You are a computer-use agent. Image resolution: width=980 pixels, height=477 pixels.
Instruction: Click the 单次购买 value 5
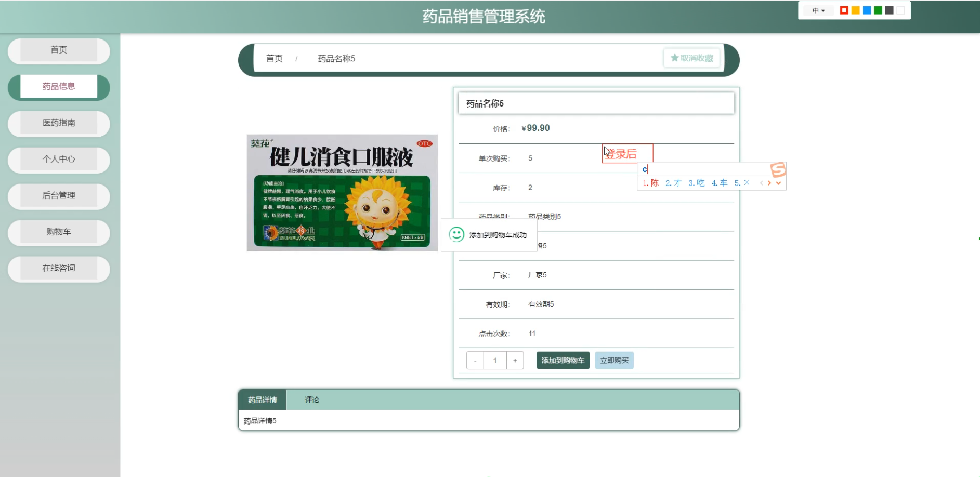click(530, 158)
